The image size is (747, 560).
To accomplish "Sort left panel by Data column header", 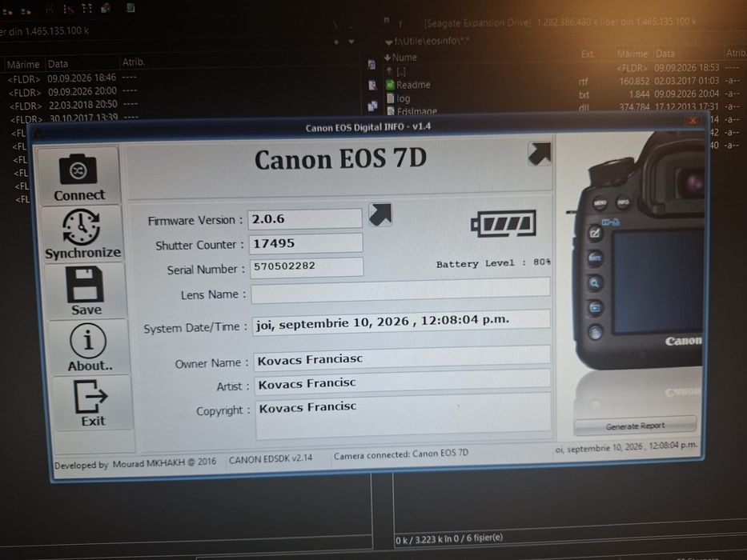I will (x=58, y=64).
